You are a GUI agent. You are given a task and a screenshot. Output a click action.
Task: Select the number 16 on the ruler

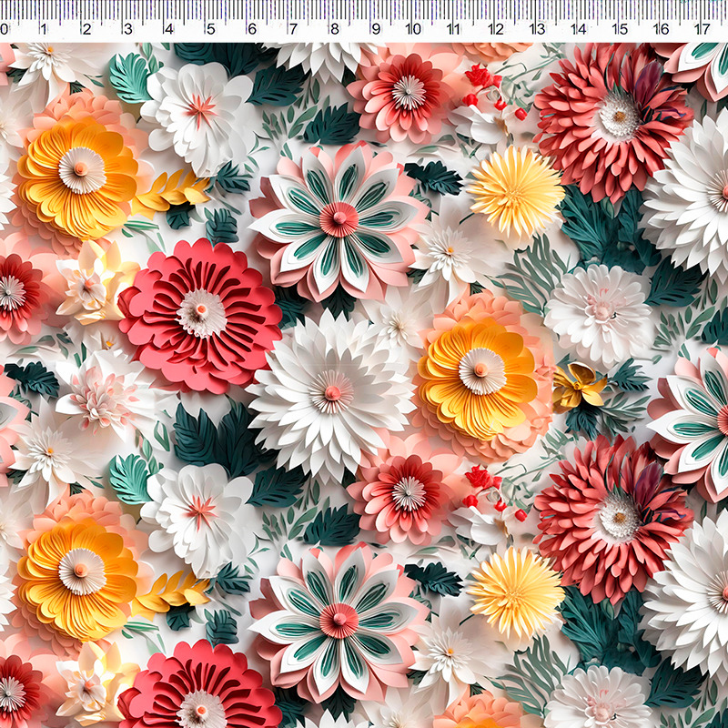click(x=662, y=29)
